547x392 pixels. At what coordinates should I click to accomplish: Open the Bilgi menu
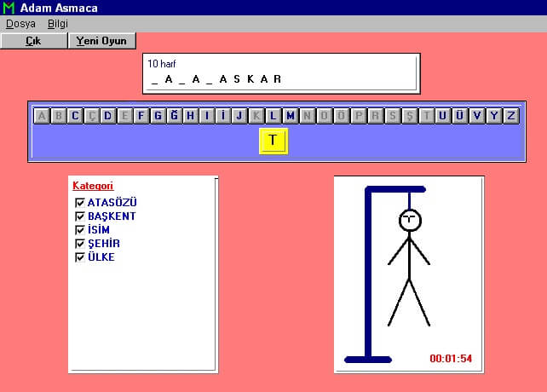(58, 24)
